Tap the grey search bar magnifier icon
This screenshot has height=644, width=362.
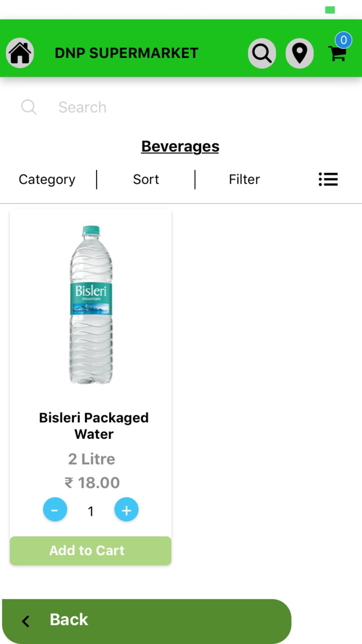(x=29, y=107)
